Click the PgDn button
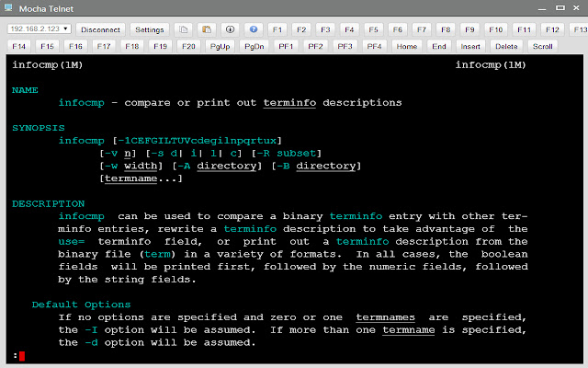The height and width of the screenshot is (368, 588). [254, 46]
